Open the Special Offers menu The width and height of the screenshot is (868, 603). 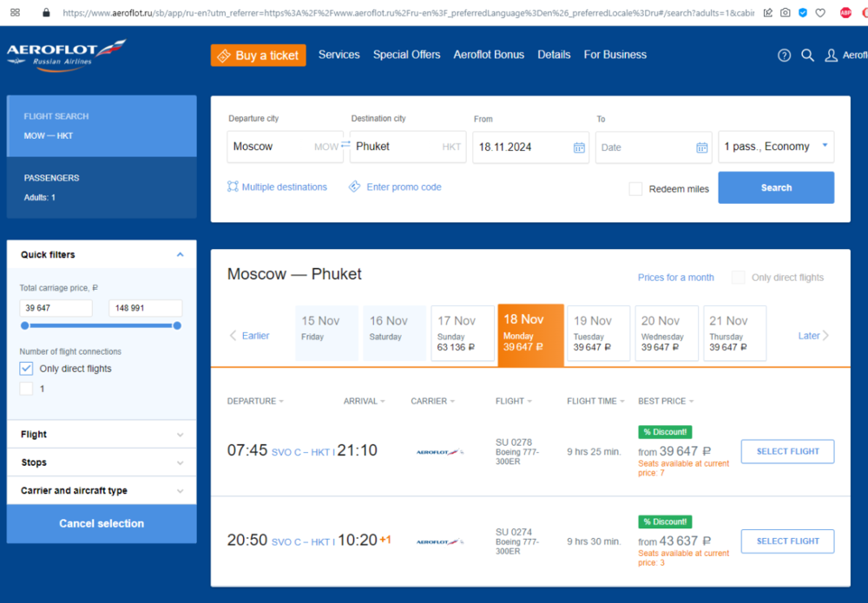click(x=407, y=55)
